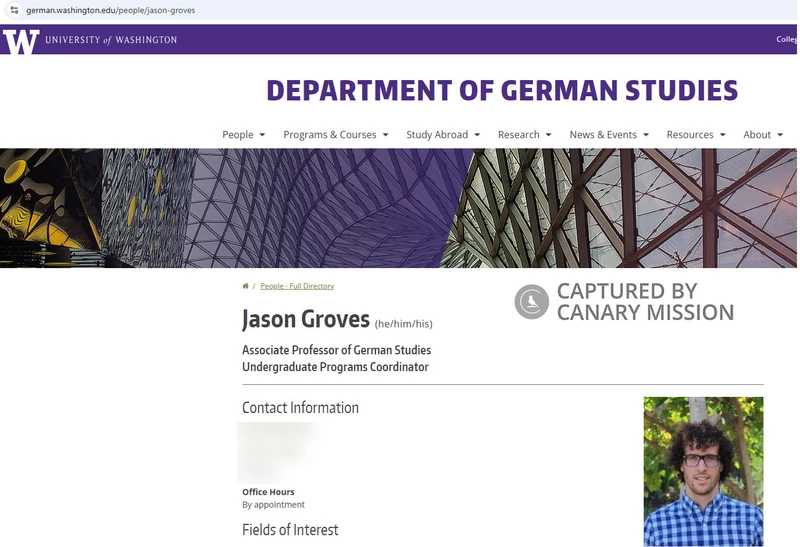The image size is (800, 547).
Task: Click the site information icon in address bar
Action: click(x=14, y=10)
